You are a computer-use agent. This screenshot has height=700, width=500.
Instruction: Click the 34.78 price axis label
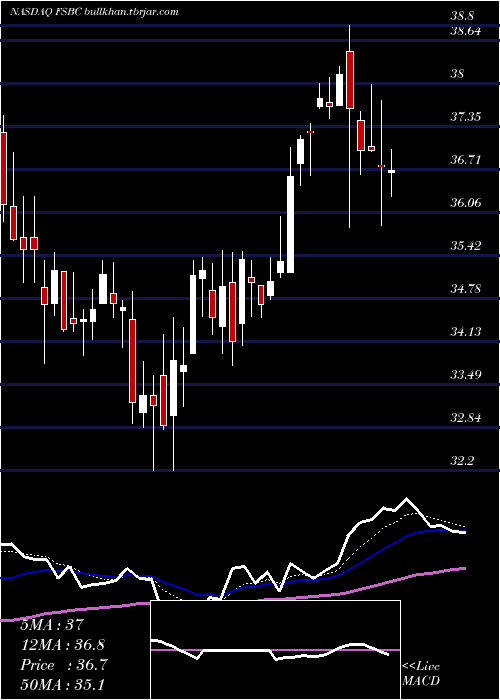click(465, 289)
